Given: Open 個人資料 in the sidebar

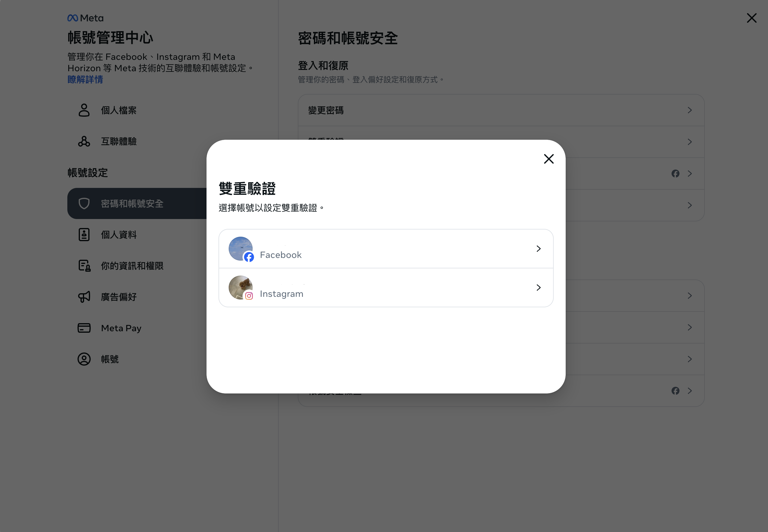Looking at the screenshot, I should [137, 235].
